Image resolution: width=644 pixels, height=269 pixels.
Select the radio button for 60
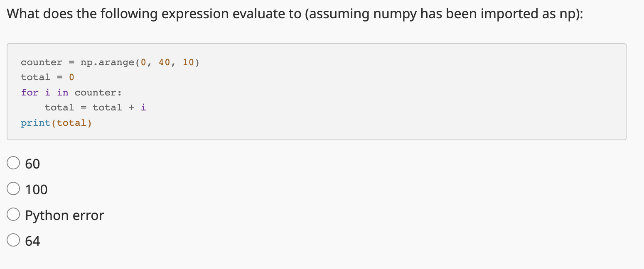[x=13, y=163]
